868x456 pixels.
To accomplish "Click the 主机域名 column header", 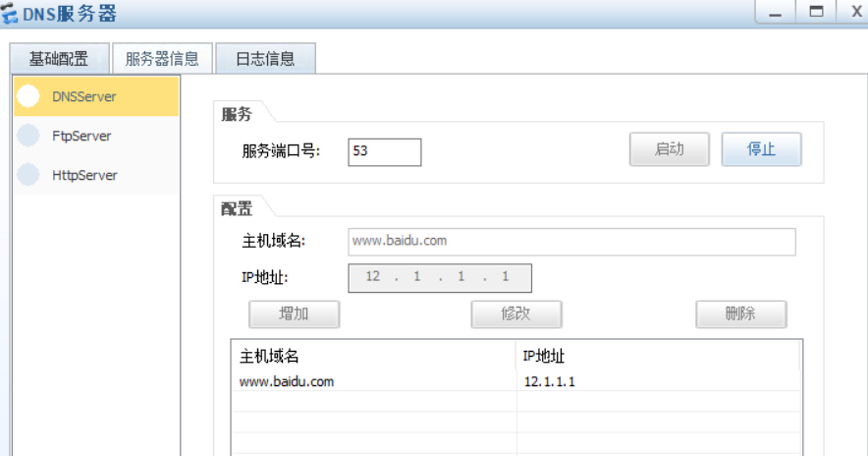I will click(x=374, y=356).
